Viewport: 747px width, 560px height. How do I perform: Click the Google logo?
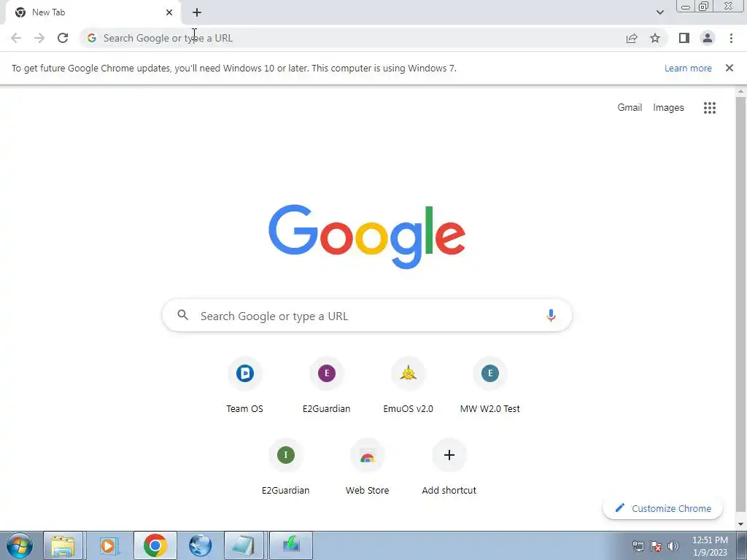(367, 237)
